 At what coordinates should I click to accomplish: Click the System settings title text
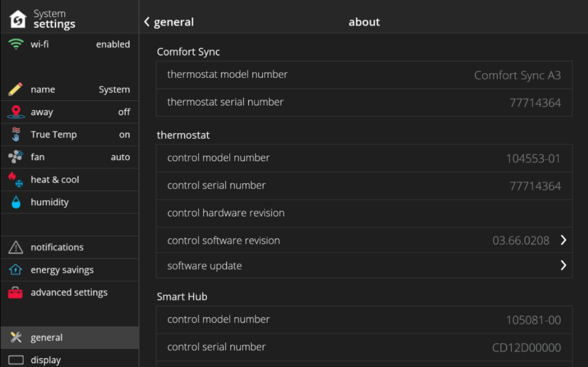point(54,19)
